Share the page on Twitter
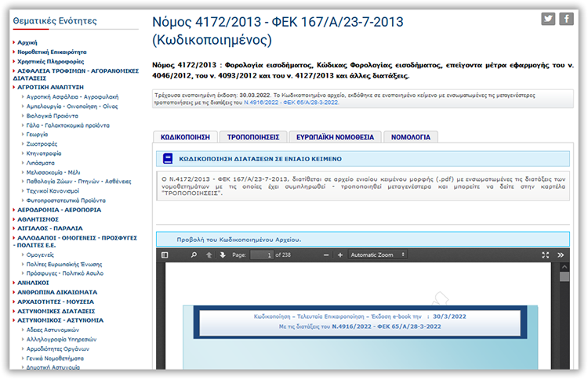Viewport: 588px width, 379px height. coord(548,20)
